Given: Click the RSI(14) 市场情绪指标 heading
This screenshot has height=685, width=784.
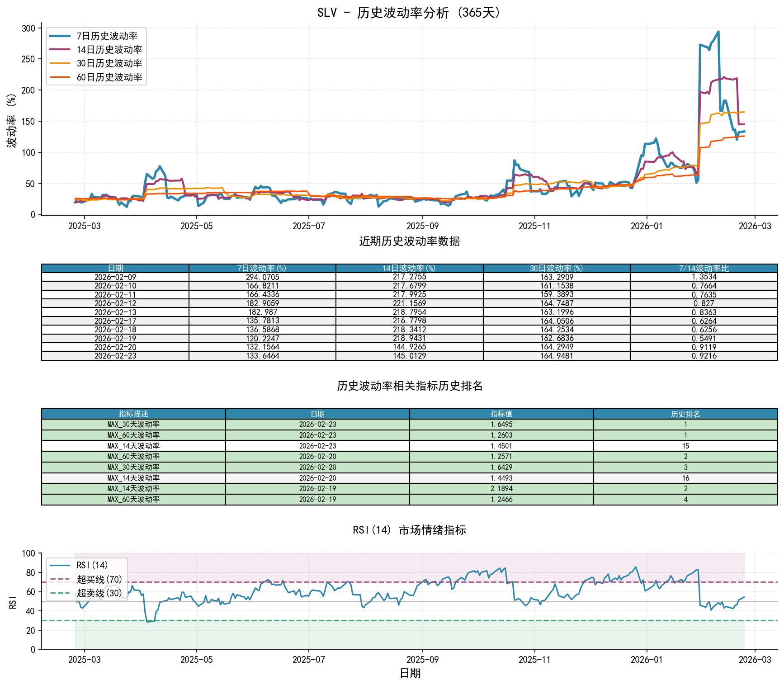Looking at the screenshot, I should (409, 530).
